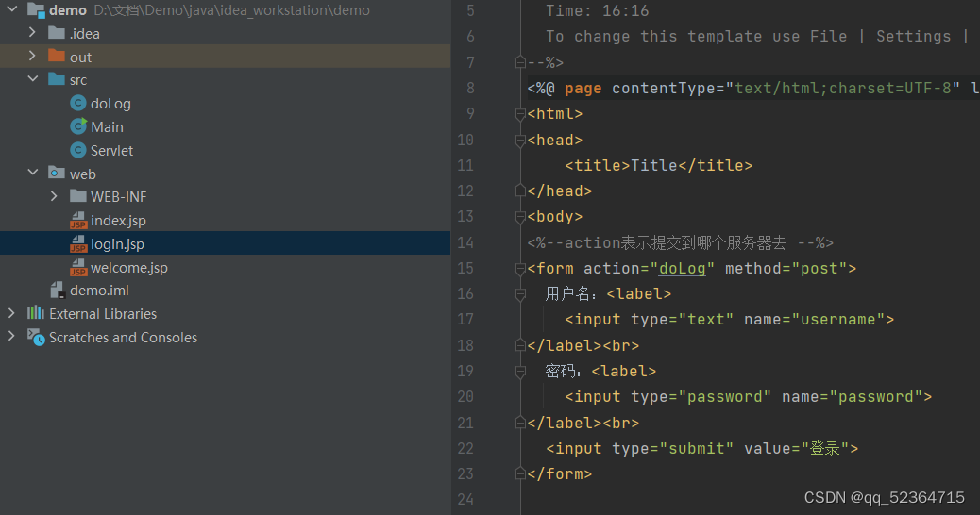Click the .idea folder icon
The width and height of the screenshot is (980, 515).
tap(57, 32)
